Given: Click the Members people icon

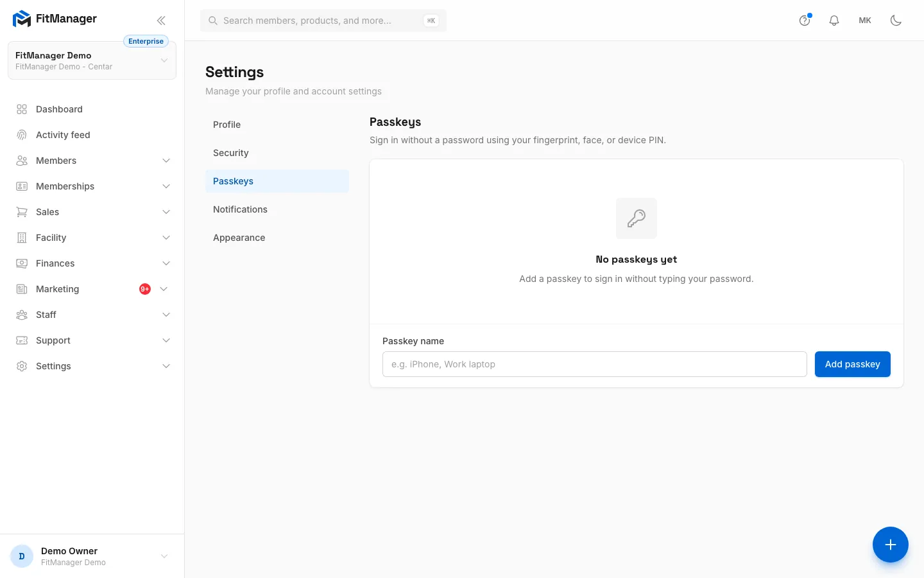Looking at the screenshot, I should 22,161.
